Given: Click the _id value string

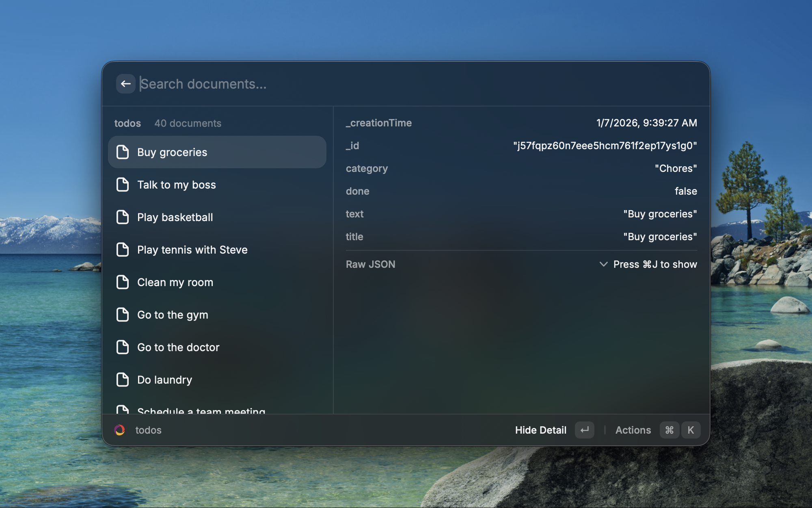Looking at the screenshot, I should [x=605, y=145].
